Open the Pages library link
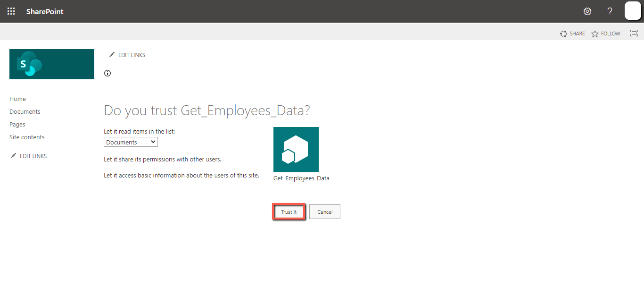 (17, 125)
